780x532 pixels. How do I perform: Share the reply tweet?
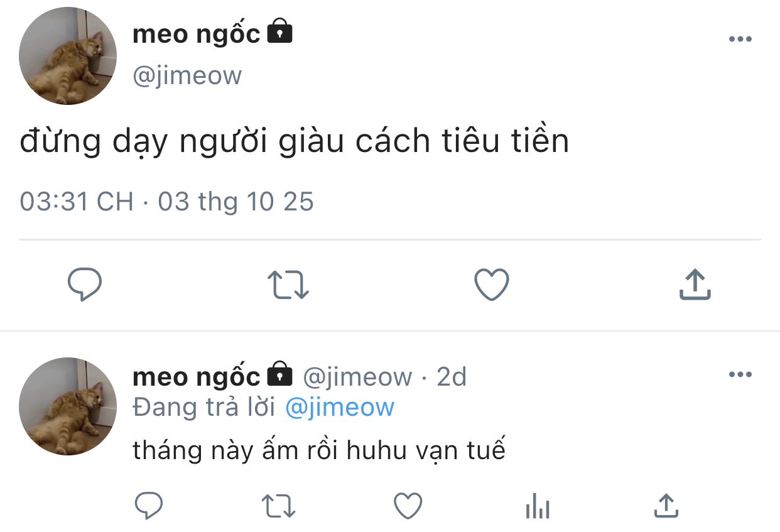coord(666,506)
